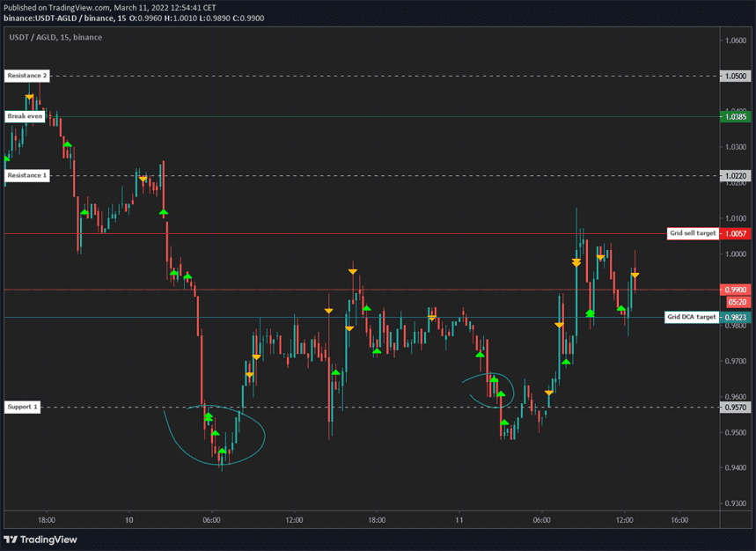Click the Grid sell target label
Image resolution: width=756 pixels, height=551 pixels.
tap(693, 233)
